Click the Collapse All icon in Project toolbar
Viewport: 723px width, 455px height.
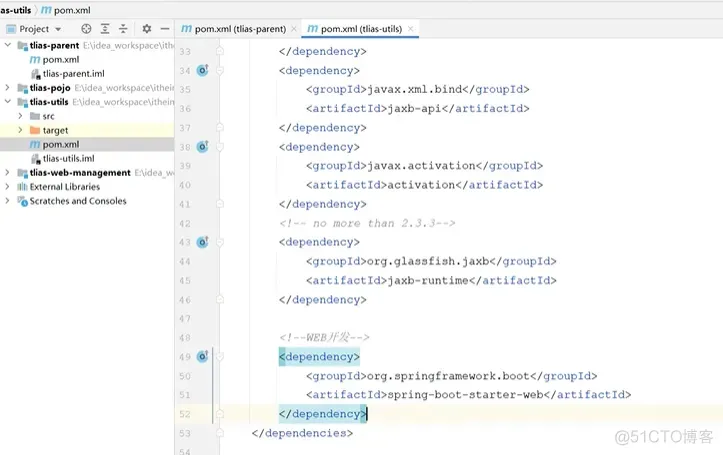[x=123, y=29]
